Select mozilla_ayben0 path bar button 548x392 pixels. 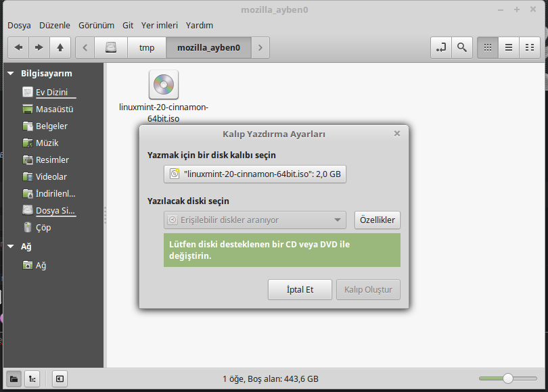click(208, 47)
